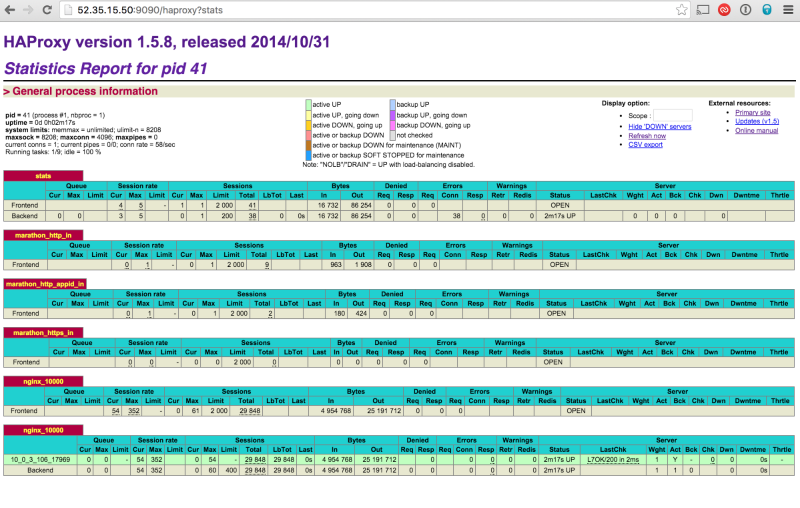Image resolution: width=800 pixels, height=508 pixels.
Task: Click nginx_10000 Frontend bytes in 4 954 768
Action: click(x=336, y=411)
